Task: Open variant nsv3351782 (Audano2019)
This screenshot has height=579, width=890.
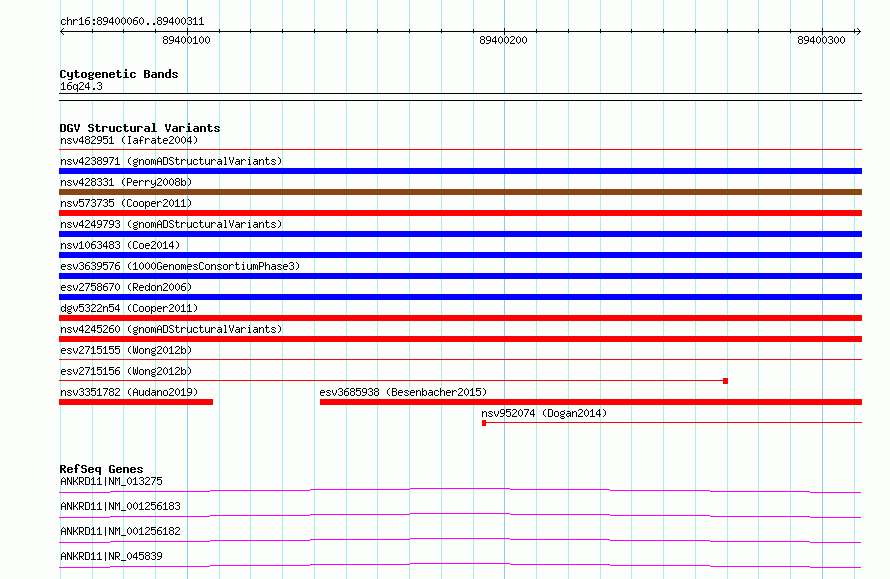Action: tap(129, 392)
